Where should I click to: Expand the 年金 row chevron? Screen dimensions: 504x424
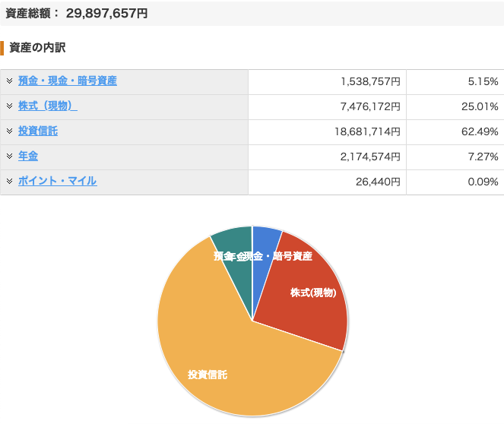tap(10, 157)
